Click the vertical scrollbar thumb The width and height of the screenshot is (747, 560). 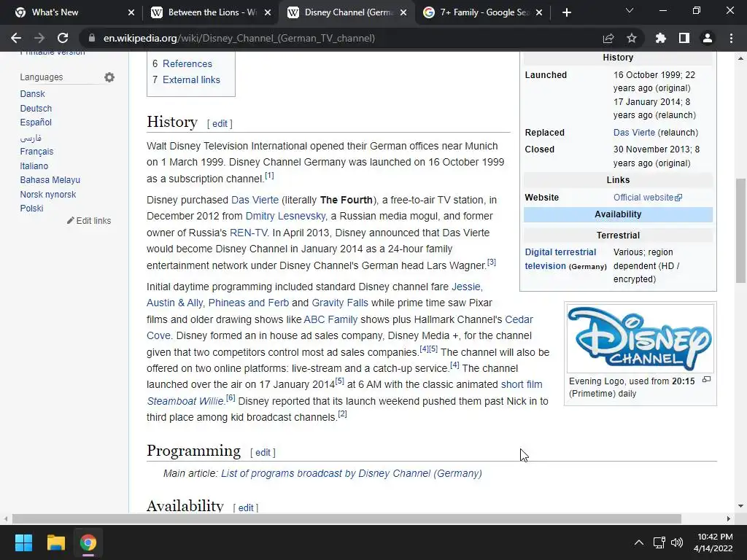(740, 230)
